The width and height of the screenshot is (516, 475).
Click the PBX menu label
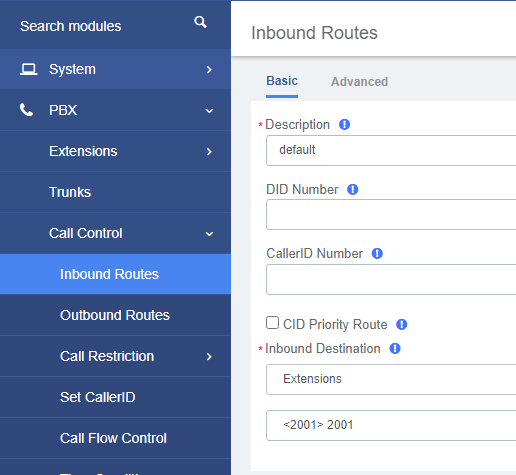pyautogui.click(x=63, y=110)
